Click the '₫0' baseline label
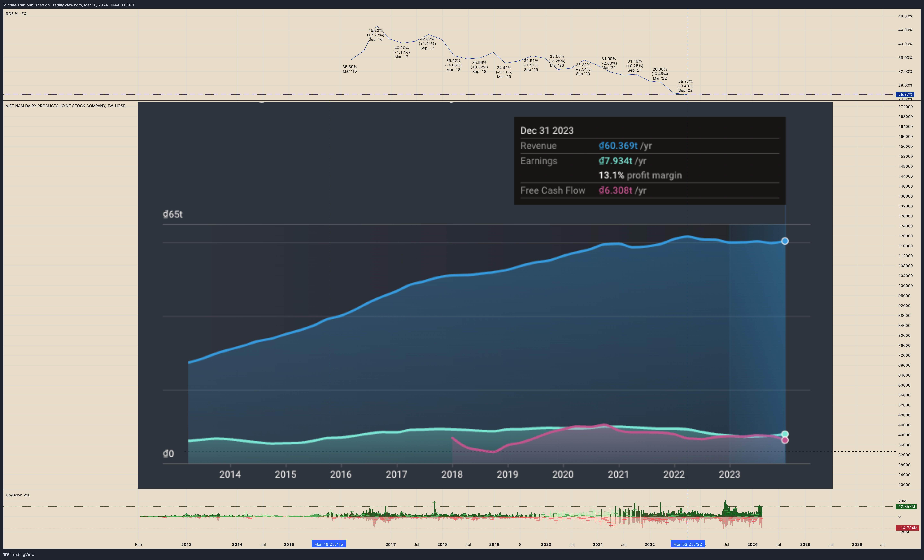 [x=168, y=454]
